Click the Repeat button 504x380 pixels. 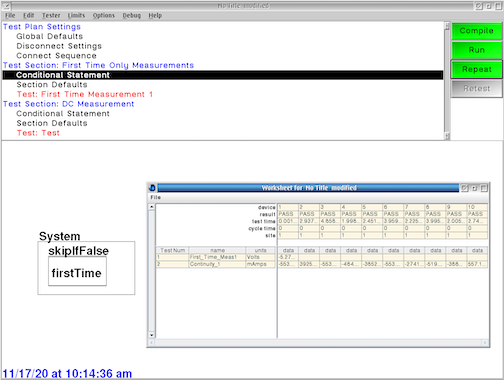coord(476,69)
